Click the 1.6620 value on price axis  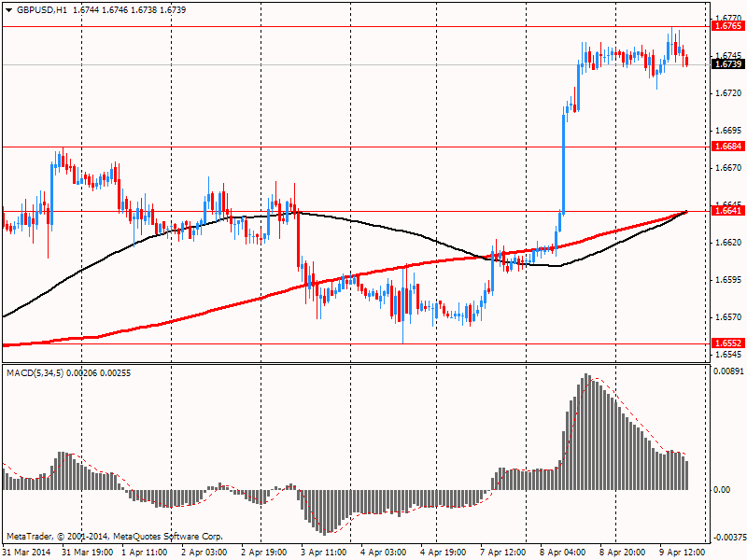pos(729,243)
